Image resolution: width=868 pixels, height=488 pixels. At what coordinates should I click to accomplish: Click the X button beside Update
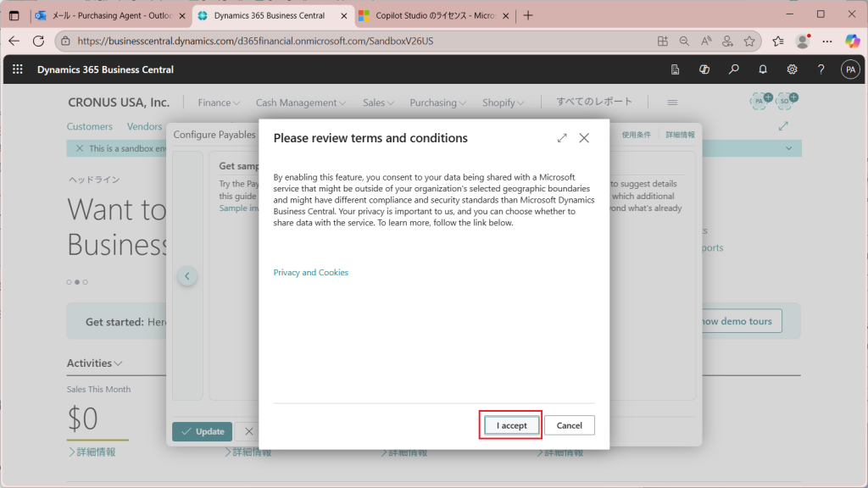[248, 431]
